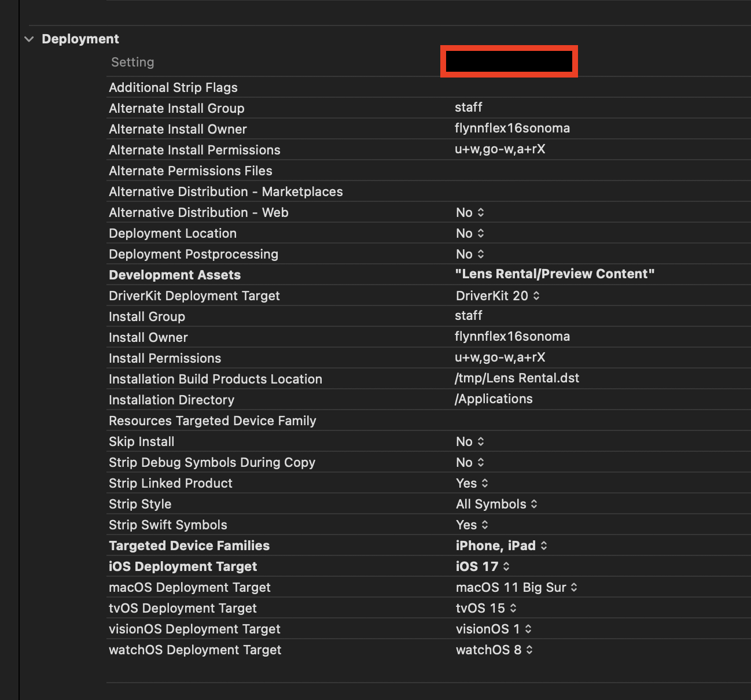
Task: Open Deployment Location No dropdown
Action: (470, 234)
